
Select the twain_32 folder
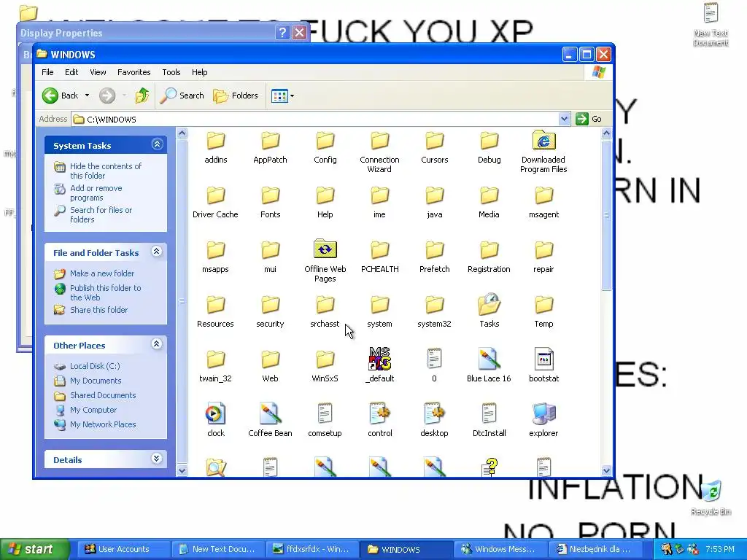(x=215, y=367)
